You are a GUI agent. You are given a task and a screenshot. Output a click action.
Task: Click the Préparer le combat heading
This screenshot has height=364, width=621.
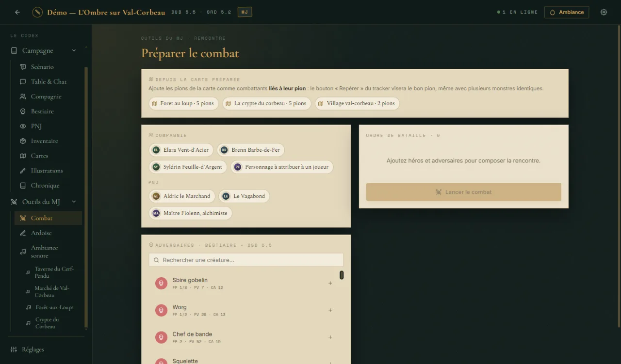point(190,53)
